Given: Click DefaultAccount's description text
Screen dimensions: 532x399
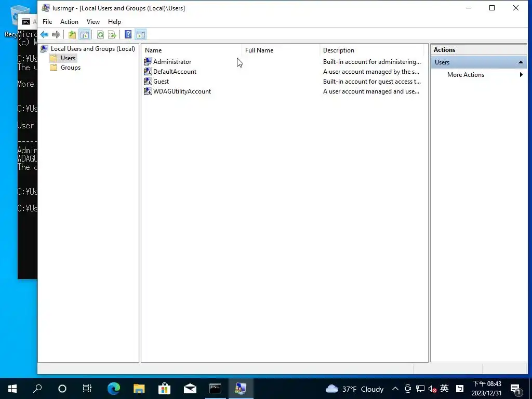Looking at the screenshot, I should click(x=371, y=72).
